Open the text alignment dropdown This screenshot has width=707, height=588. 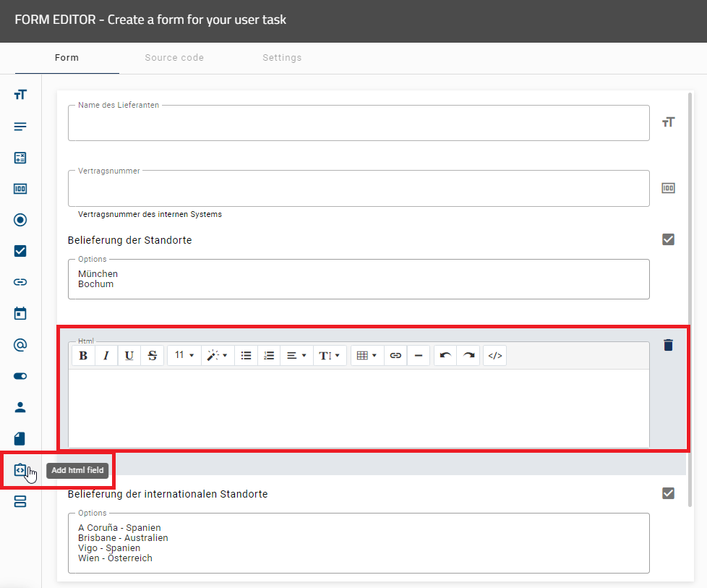(296, 355)
